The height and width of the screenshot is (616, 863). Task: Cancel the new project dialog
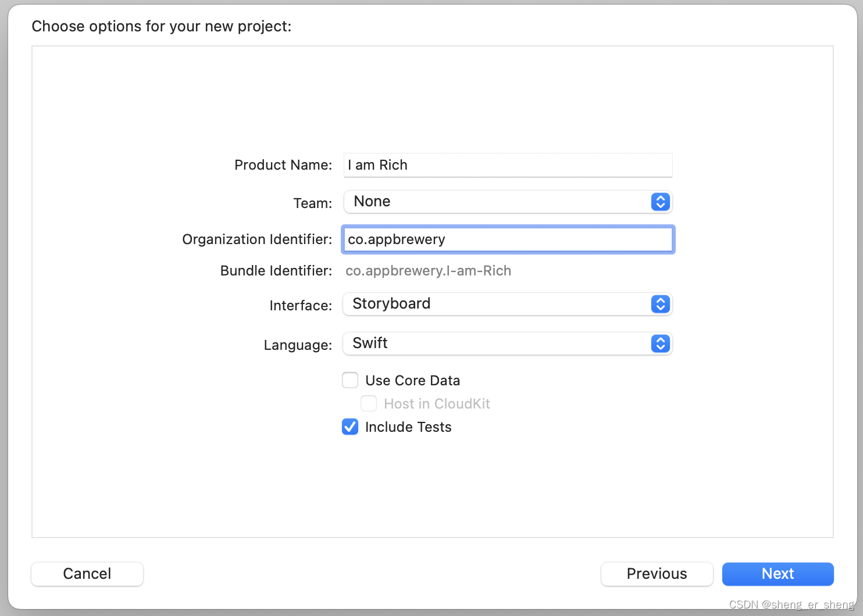tap(87, 574)
